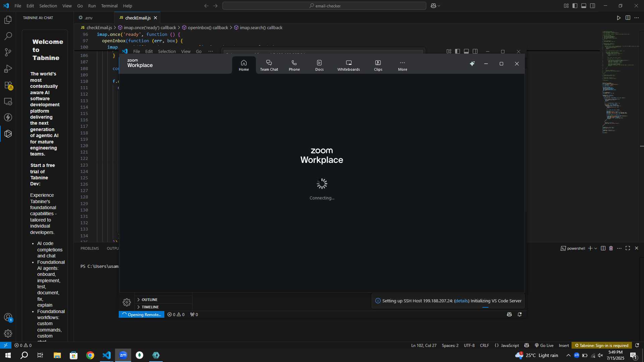The image size is (644, 362).
Task: Open File Explorer from taskbar
Action: [x=57, y=355]
